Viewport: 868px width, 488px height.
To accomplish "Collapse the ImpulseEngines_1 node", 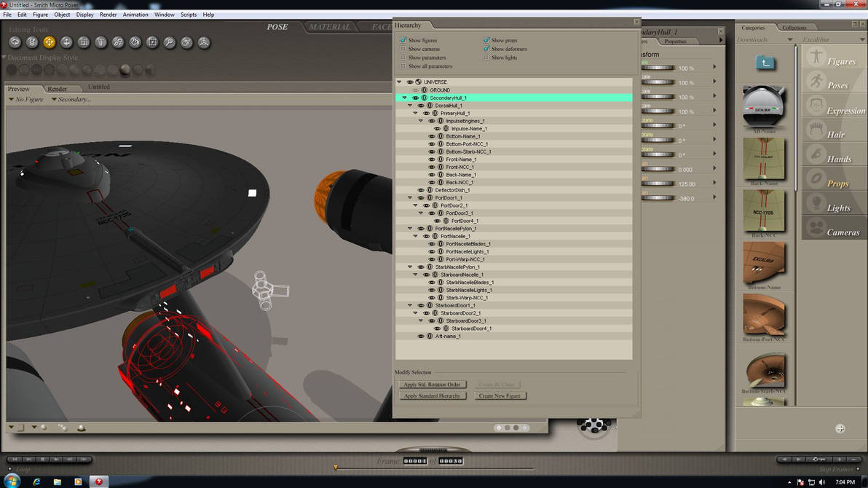I will (x=421, y=121).
